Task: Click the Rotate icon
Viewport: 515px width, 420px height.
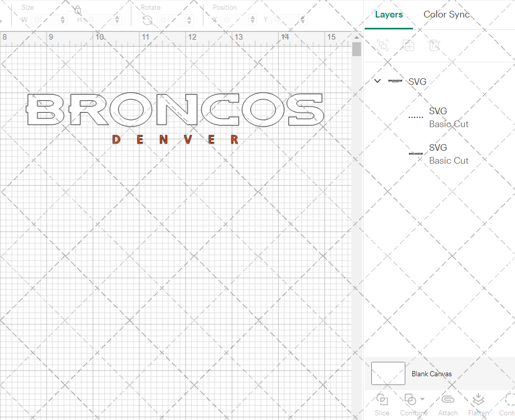Action: coord(147,21)
